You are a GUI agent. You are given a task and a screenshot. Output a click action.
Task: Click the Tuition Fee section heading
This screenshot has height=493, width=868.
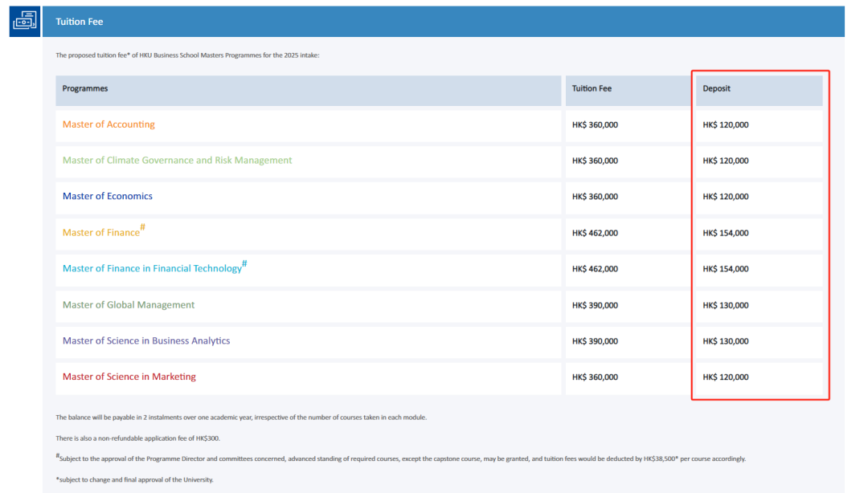[79, 22]
